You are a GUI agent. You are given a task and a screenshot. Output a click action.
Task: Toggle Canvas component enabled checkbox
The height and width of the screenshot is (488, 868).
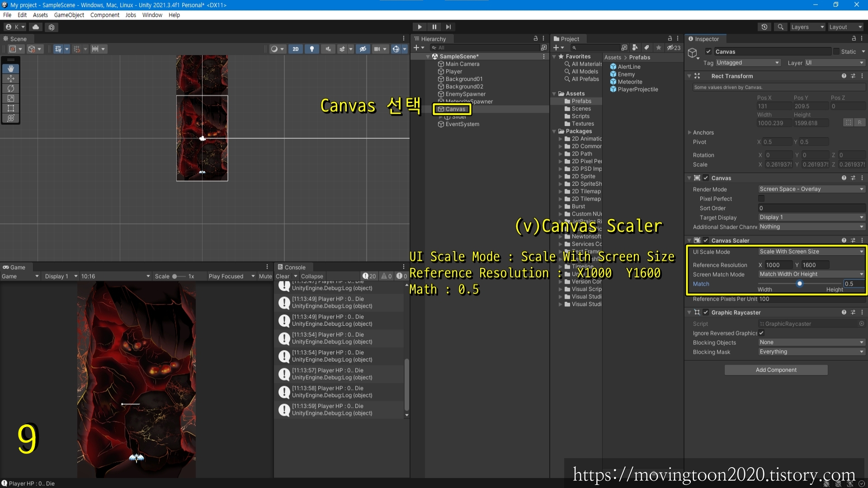tap(706, 178)
